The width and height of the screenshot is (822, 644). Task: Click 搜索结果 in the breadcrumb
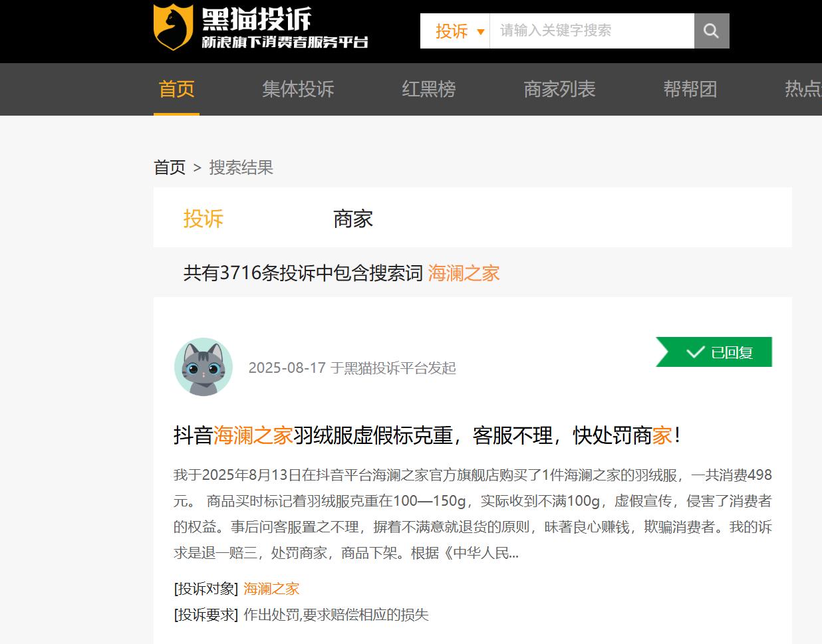coord(241,167)
